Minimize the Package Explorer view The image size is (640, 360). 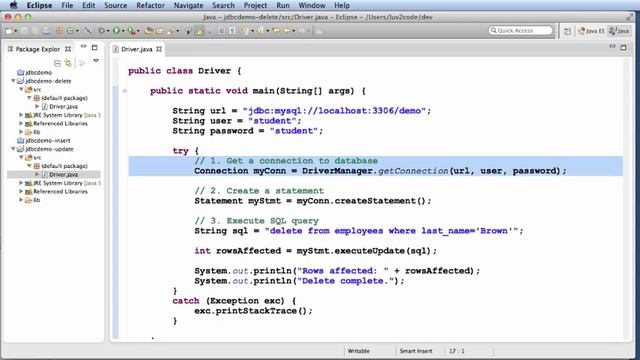pyautogui.click(x=83, y=47)
